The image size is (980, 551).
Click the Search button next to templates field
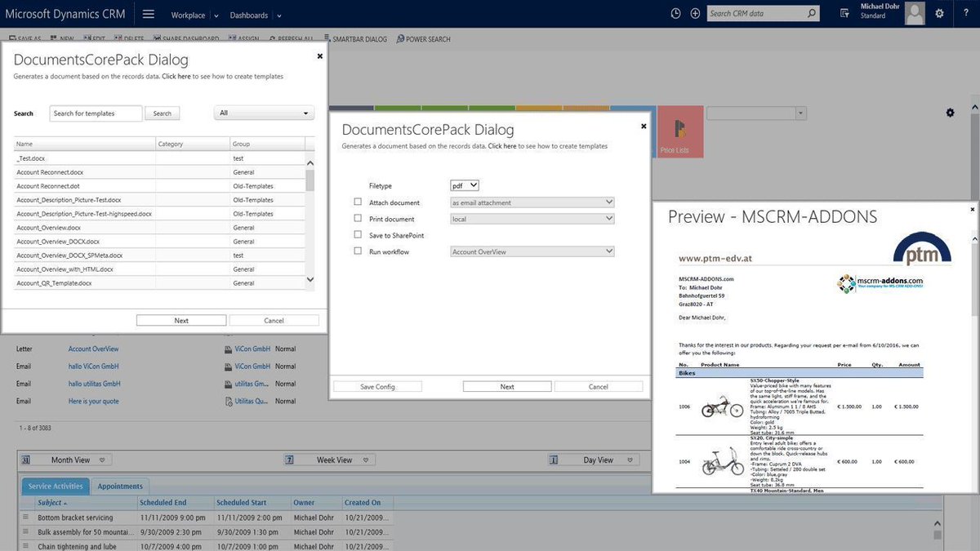(163, 113)
